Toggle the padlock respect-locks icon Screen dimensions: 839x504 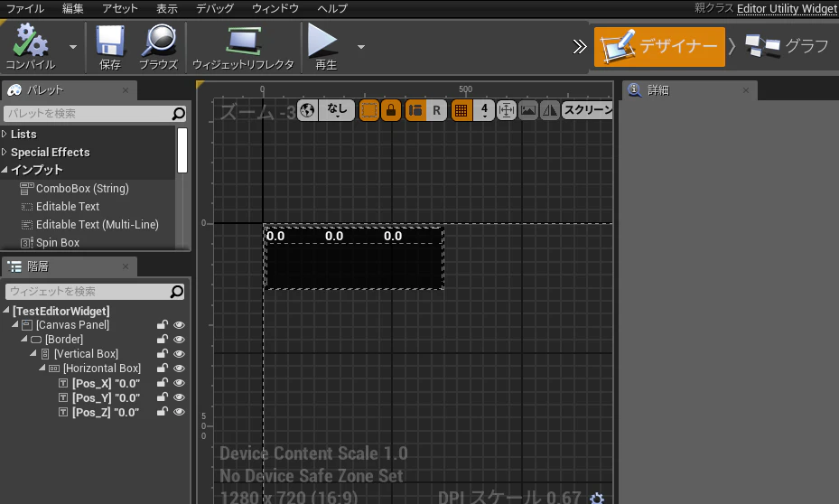pos(391,110)
